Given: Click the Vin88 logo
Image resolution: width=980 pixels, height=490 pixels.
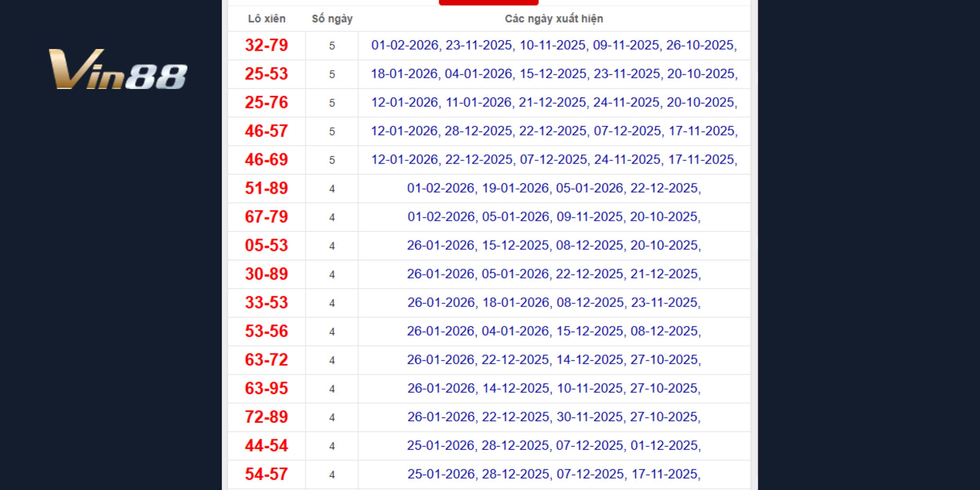Looking at the screenshot, I should coord(118,69).
